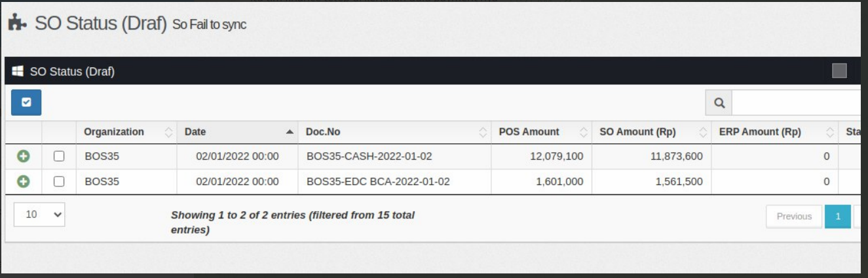Click the gray square panel button
Image resolution: width=868 pixels, height=278 pixels.
pyautogui.click(x=839, y=71)
